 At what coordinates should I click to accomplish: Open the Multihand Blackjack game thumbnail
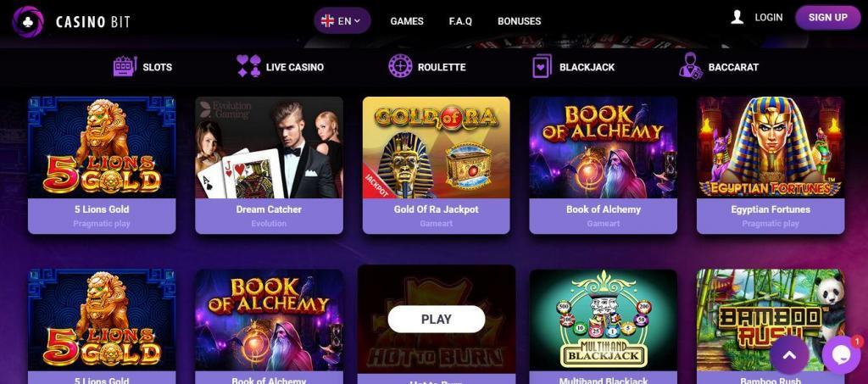tap(604, 320)
